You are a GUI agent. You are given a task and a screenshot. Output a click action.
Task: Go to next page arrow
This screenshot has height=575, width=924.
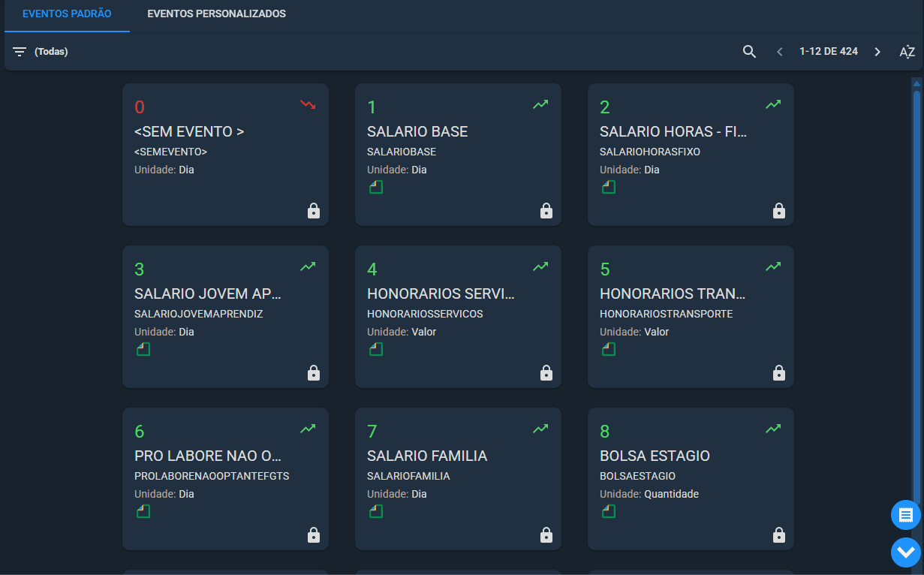pos(877,52)
